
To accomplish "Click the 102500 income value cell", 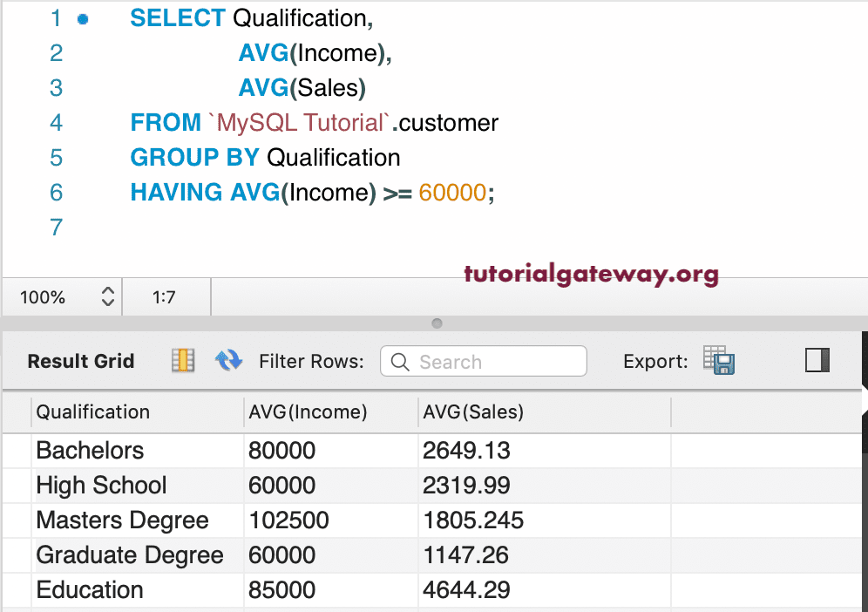I will [x=289, y=520].
